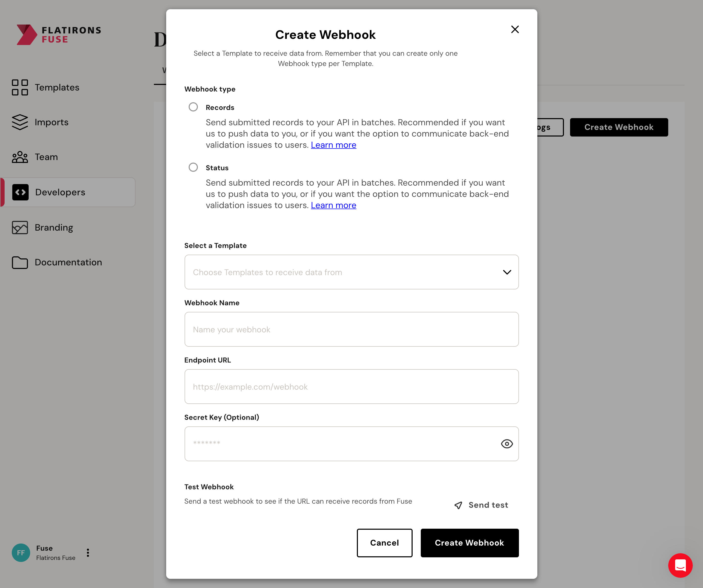Viewport: 703px width, 588px height.
Task: Select the Status webhook type radio
Action: 193,167
